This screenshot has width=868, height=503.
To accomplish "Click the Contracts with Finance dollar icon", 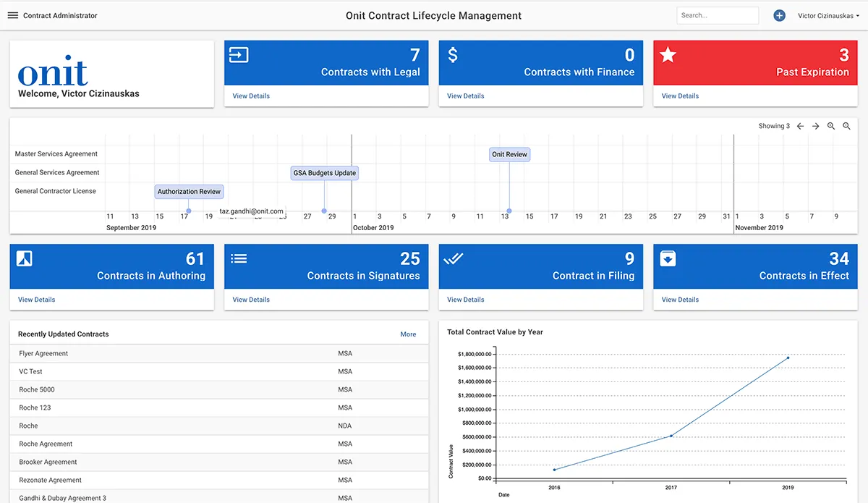I will click(453, 55).
